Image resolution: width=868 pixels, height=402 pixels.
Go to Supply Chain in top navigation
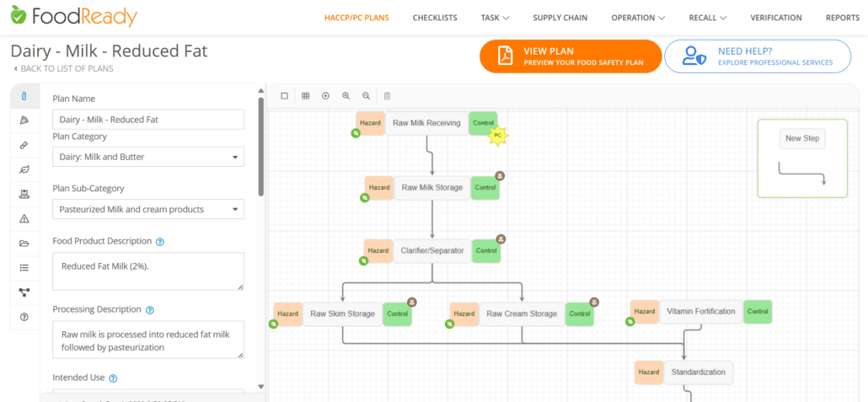[x=560, y=18]
